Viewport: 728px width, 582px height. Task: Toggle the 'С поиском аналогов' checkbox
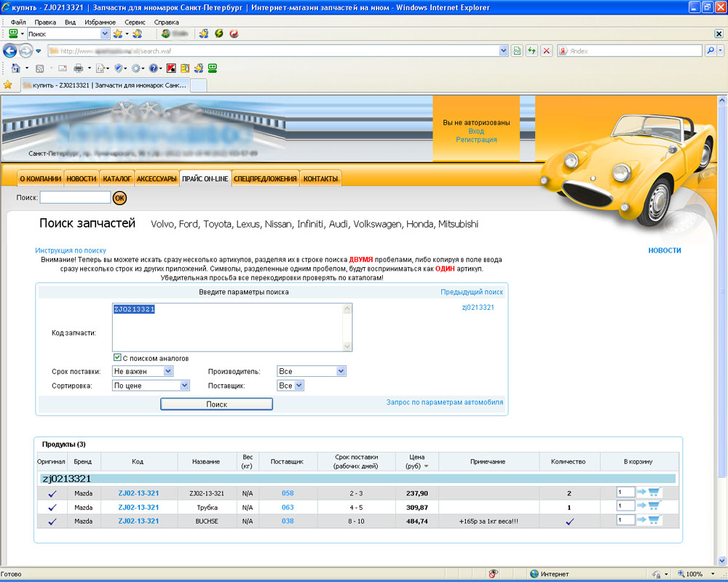(x=117, y=358)
